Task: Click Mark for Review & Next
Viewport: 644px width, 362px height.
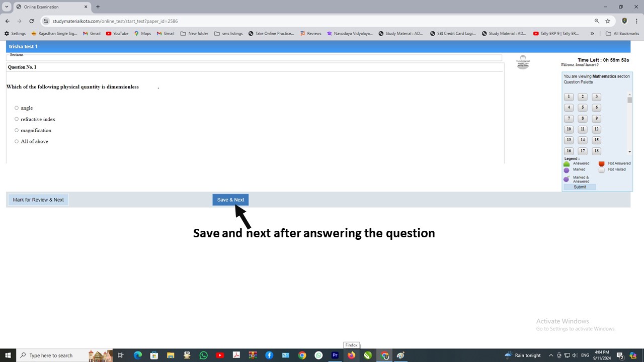Action: point(38,200)
